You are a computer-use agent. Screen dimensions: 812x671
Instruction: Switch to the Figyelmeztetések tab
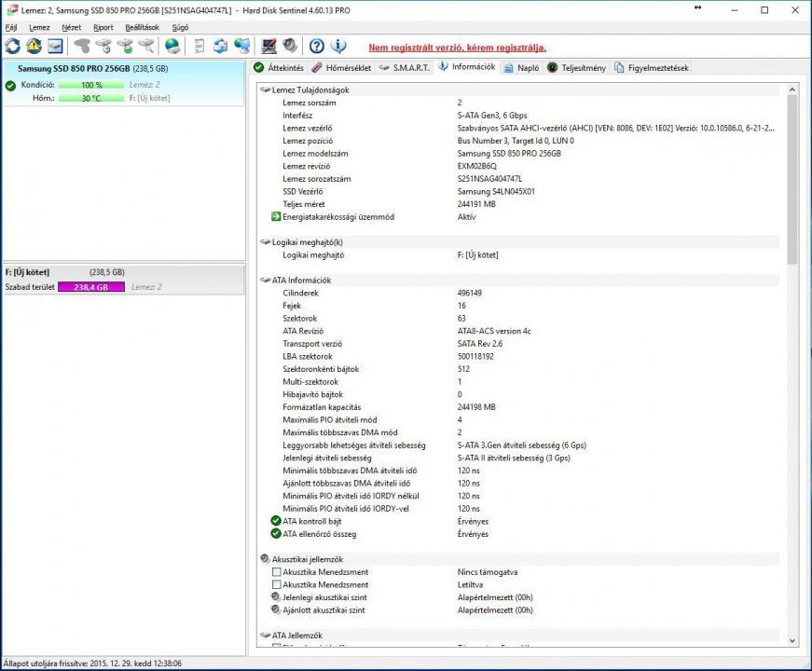[x=652, y=68]
